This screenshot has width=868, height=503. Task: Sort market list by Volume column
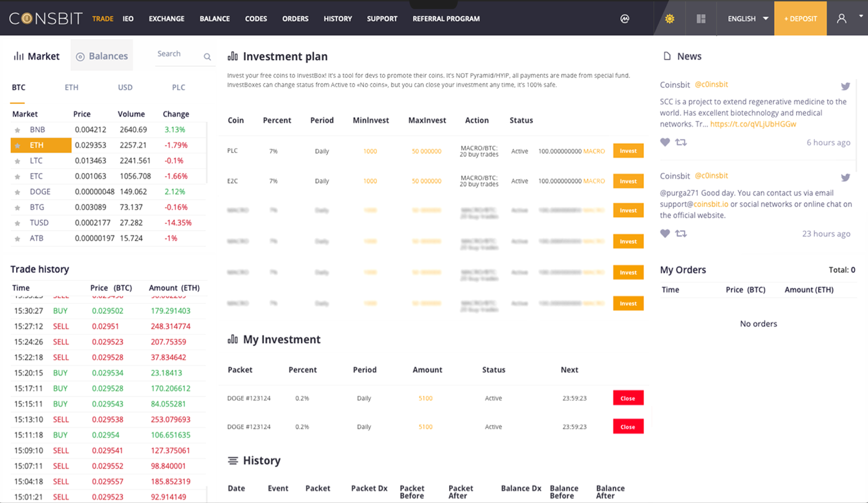click(x=131, y=114)
